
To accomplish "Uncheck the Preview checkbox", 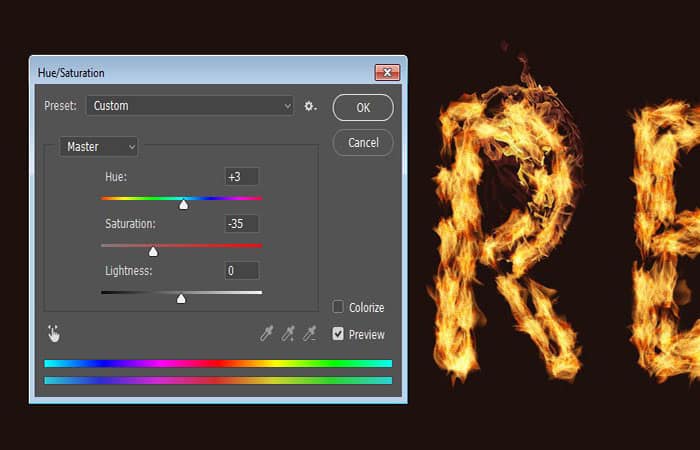I will pos(338,333).
